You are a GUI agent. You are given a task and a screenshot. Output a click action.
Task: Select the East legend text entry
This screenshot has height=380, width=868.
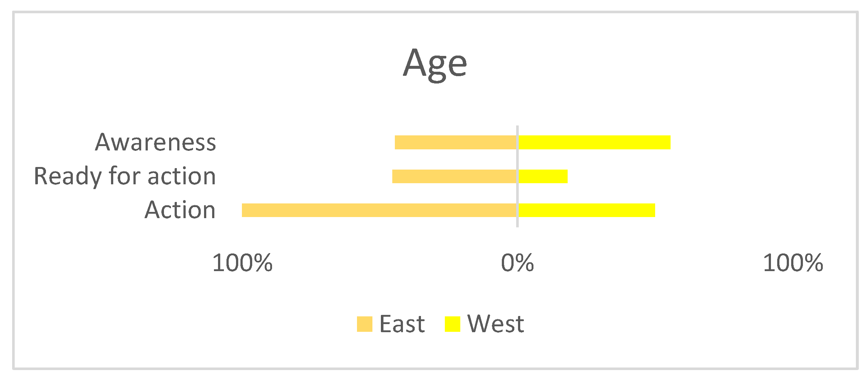click(402, 324)
